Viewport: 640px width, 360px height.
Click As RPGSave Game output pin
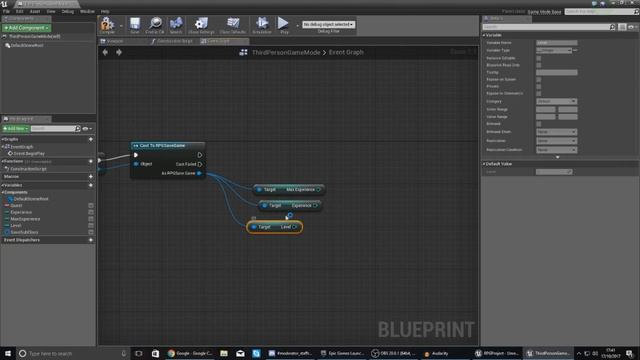199,173
